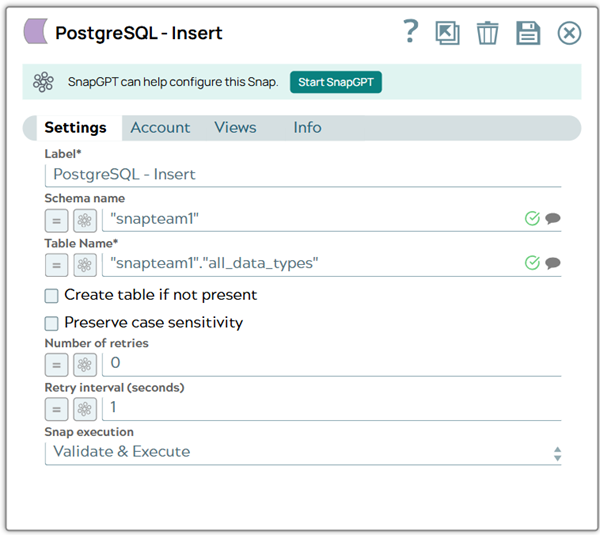Viewport: 600px width, 535px height.
Task: Click the purple Snap shape icon
Action: 36,31
